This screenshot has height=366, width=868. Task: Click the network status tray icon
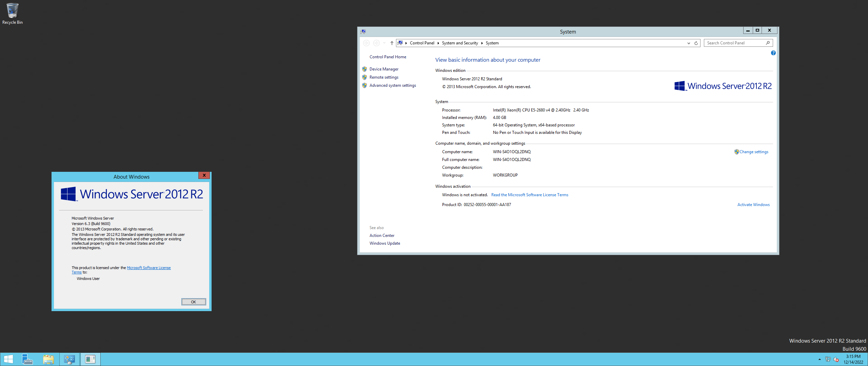coord(828,359)
